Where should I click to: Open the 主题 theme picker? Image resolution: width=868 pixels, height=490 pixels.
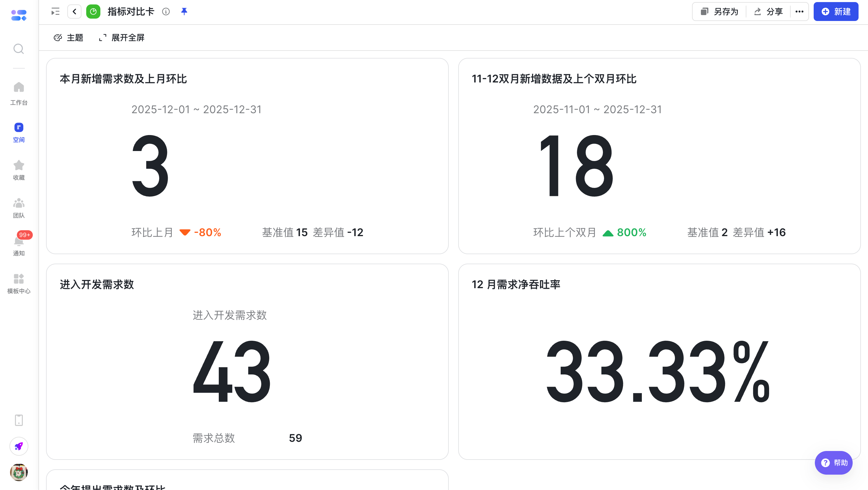pos(68,38)
